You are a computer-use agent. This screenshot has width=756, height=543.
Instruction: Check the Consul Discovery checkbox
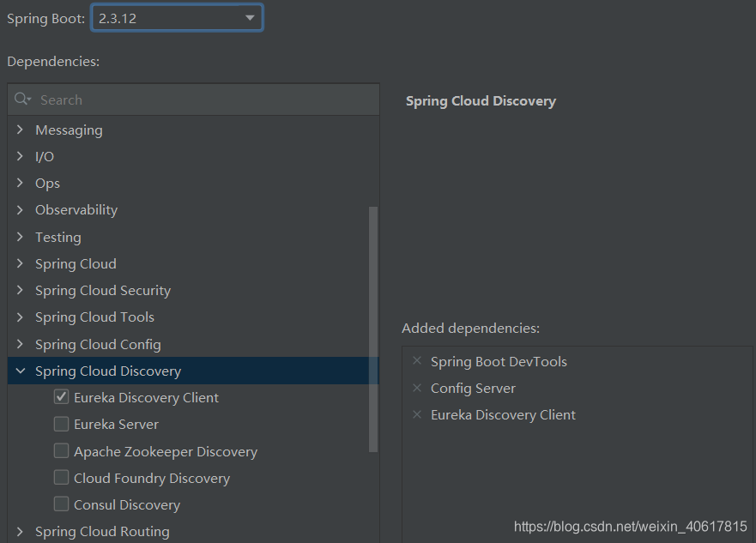click(61, 504)
